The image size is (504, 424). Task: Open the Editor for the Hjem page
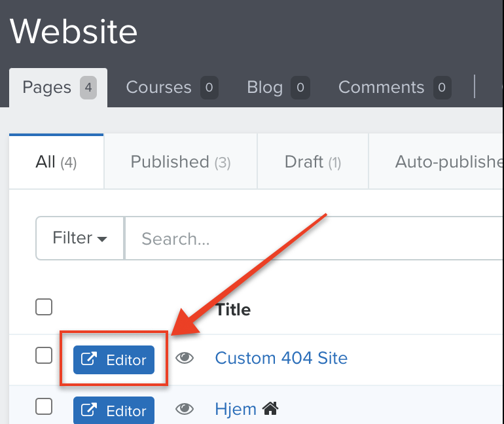tap(114, 410)
